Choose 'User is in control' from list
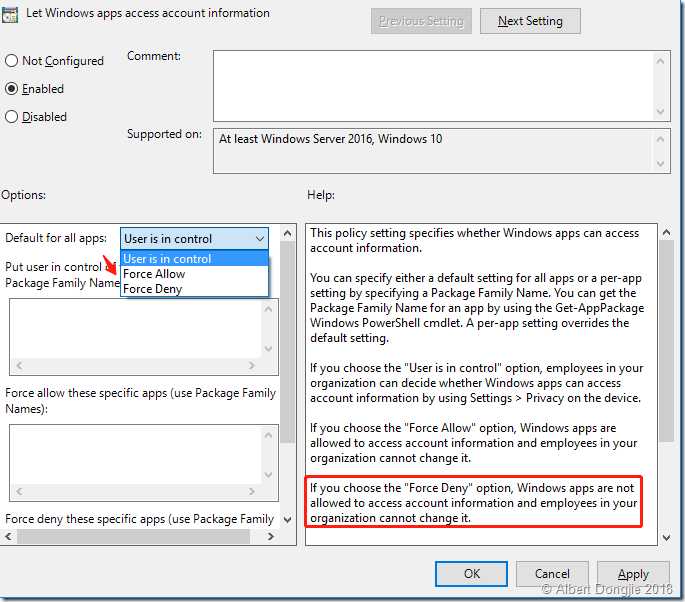Image resolution: width=685 pixels, height=602 pixels. 194,259
